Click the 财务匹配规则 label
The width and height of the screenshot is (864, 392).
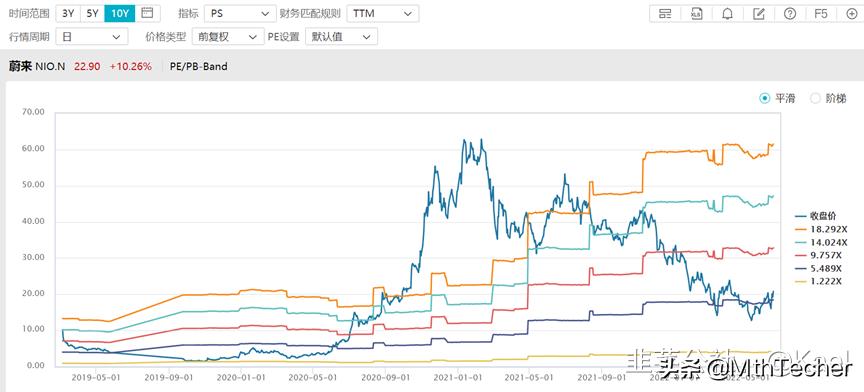[310, 14]
